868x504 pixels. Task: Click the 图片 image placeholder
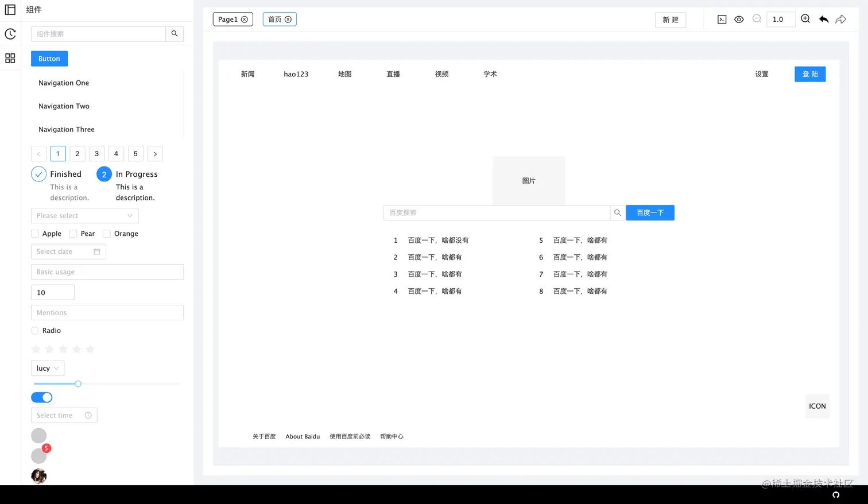(529, 181)
